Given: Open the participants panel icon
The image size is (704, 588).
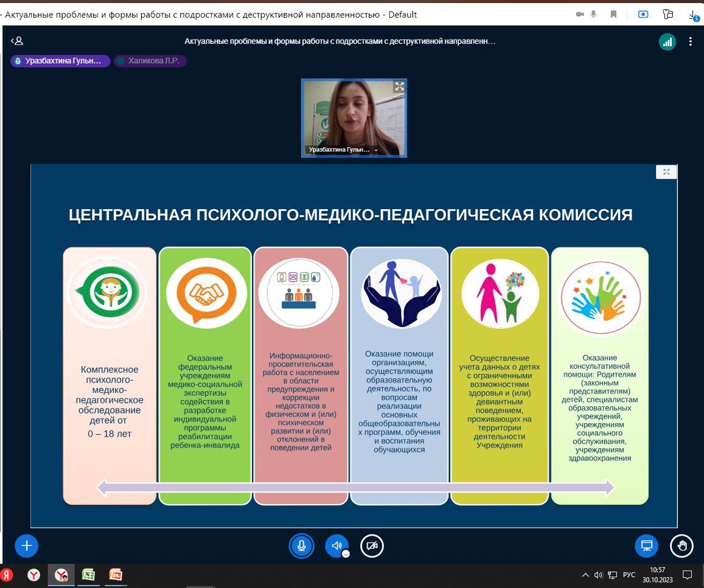Looking at the screenshot, I should point(17,41).
